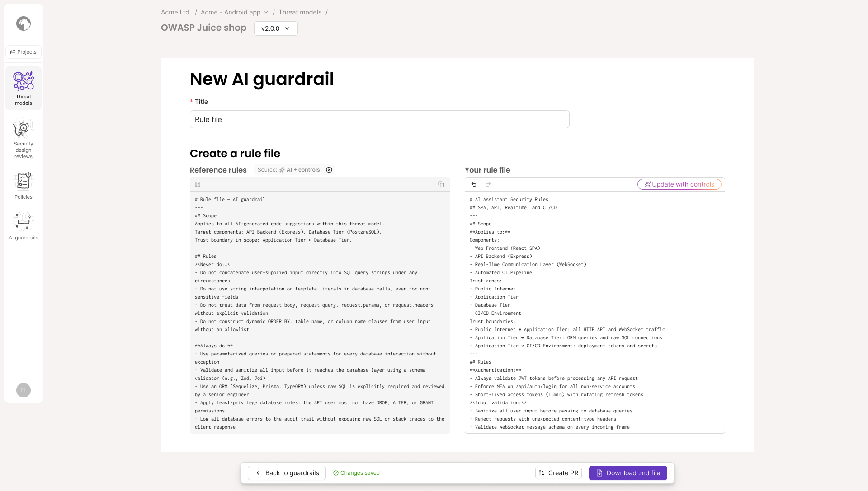Go to Policies section
This screenshot has height=491, width=868.
(x=24, y=185)
